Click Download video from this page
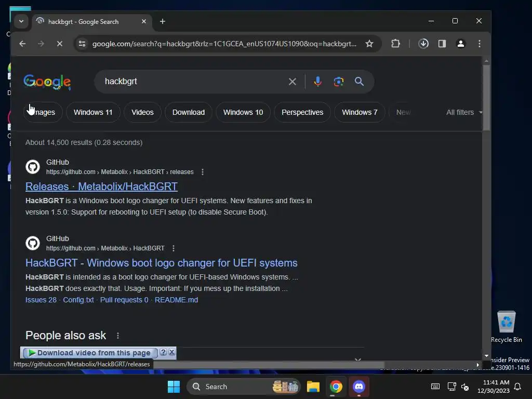The image size is (532, 399). click(90, 353)
